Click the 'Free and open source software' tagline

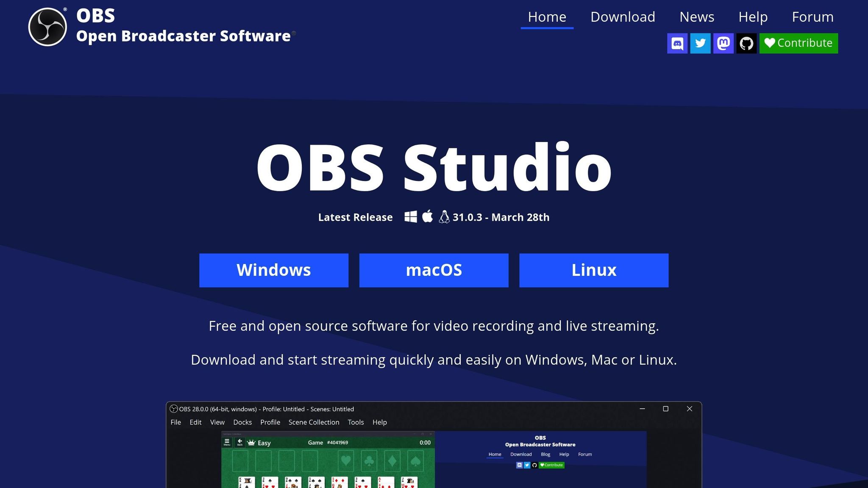(x=434, y=326)
